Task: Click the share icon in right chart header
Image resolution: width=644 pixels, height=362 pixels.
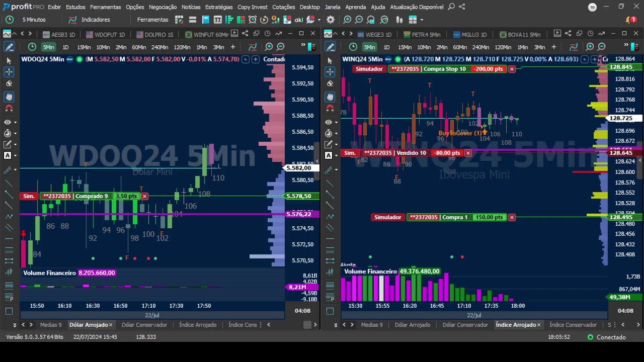Action: coord(568,34)
